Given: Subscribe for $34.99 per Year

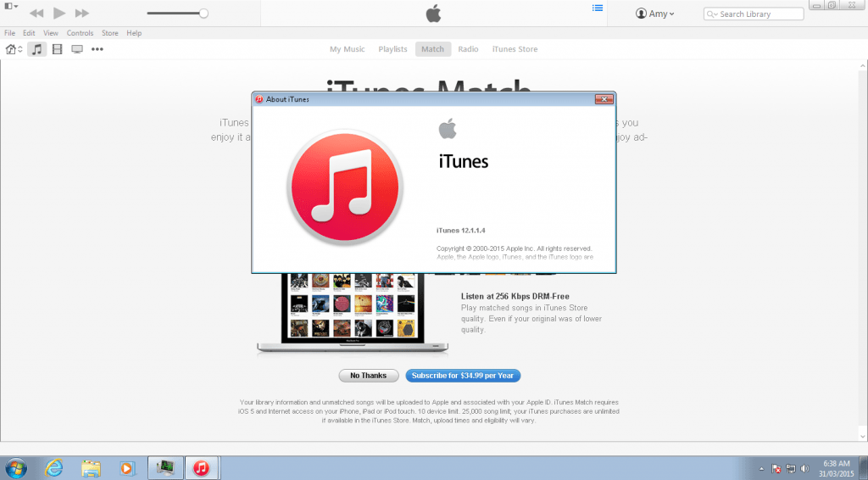Looking at the screenshot, I should [x=463, y=376].
